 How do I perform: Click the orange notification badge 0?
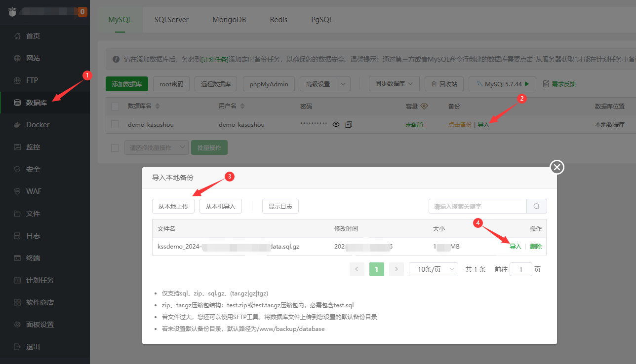click(82, 12)
